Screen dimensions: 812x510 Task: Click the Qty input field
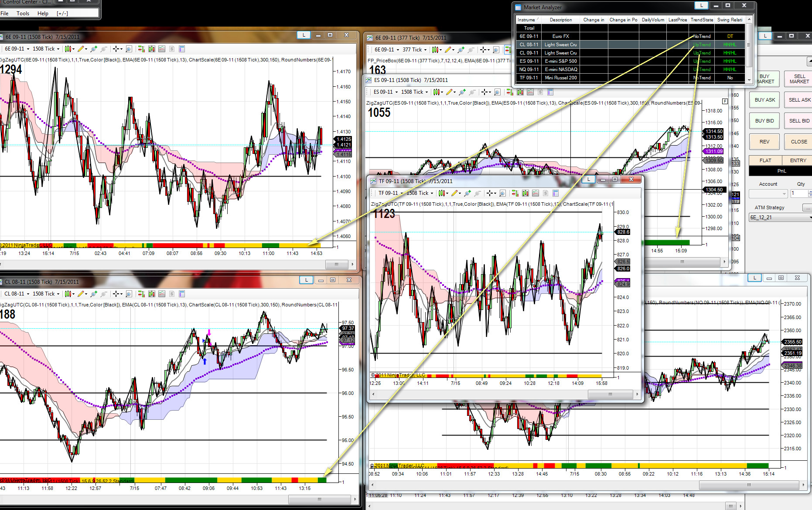pyautogui.click(x=799, y=194)
